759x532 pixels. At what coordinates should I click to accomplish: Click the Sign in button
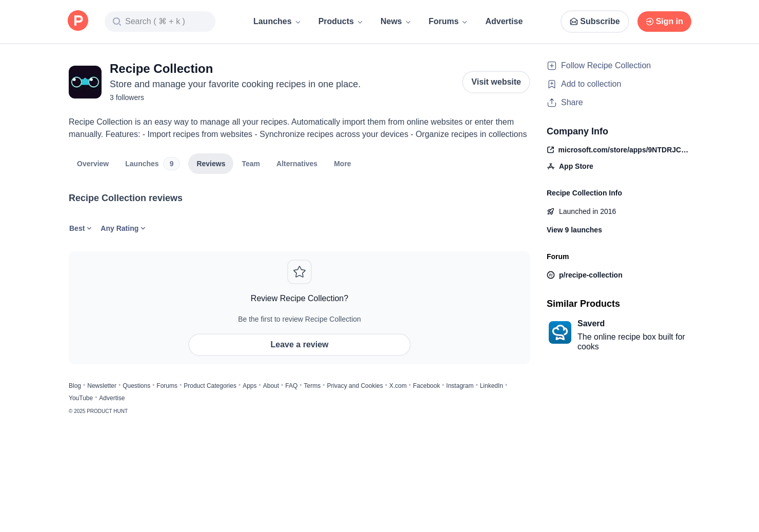coord(664,22)
